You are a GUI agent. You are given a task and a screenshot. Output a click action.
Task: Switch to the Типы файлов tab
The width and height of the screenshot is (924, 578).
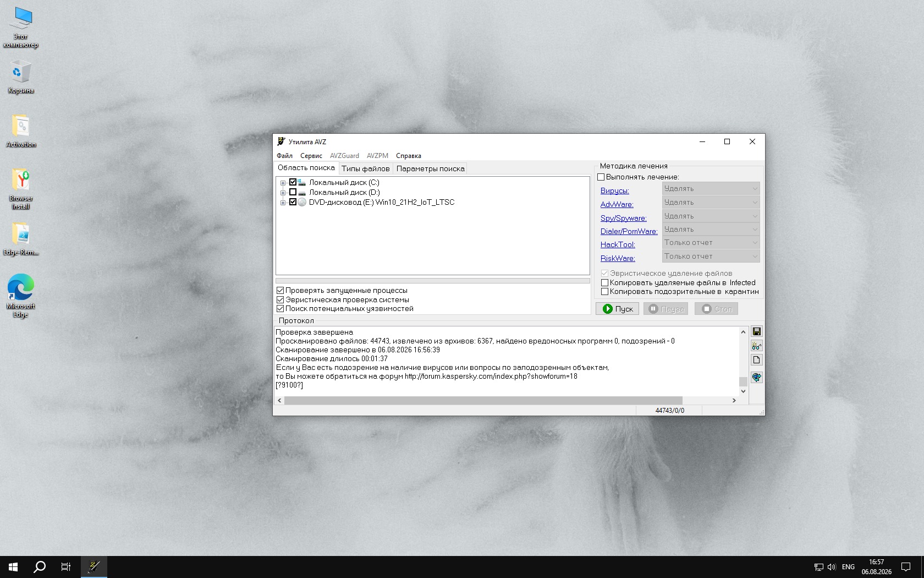click(366, 168)
